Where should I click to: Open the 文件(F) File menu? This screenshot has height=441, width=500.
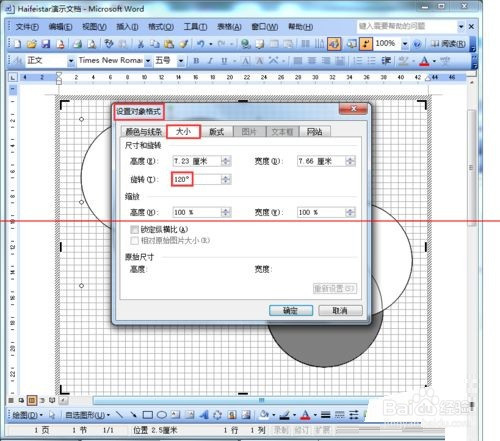27,27
